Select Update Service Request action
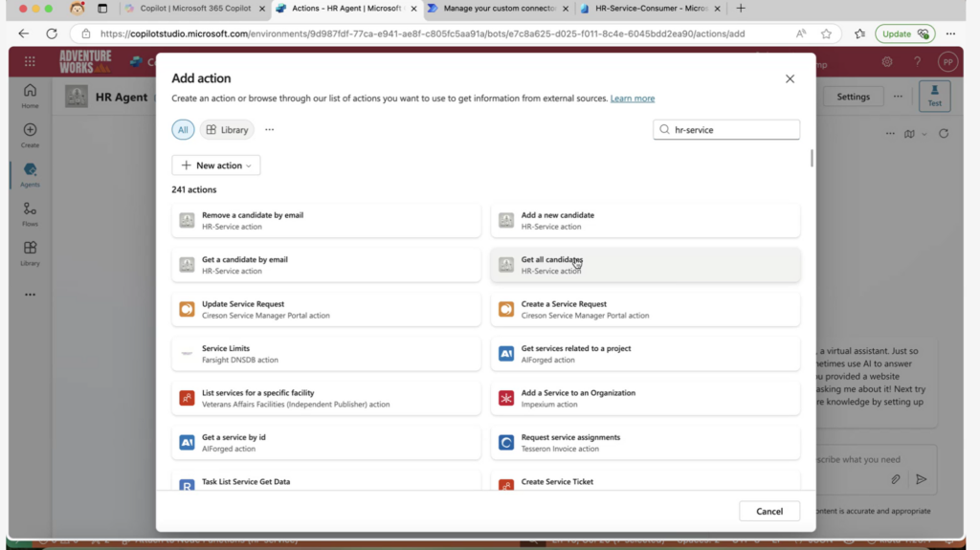Viewport: 980px width, 550px height. point(326,309)
